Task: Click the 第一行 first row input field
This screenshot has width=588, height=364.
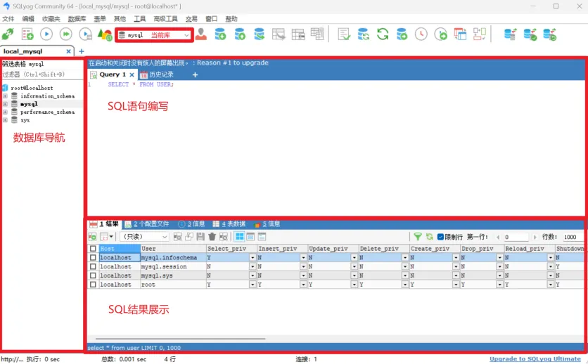Action: (516, 237)
